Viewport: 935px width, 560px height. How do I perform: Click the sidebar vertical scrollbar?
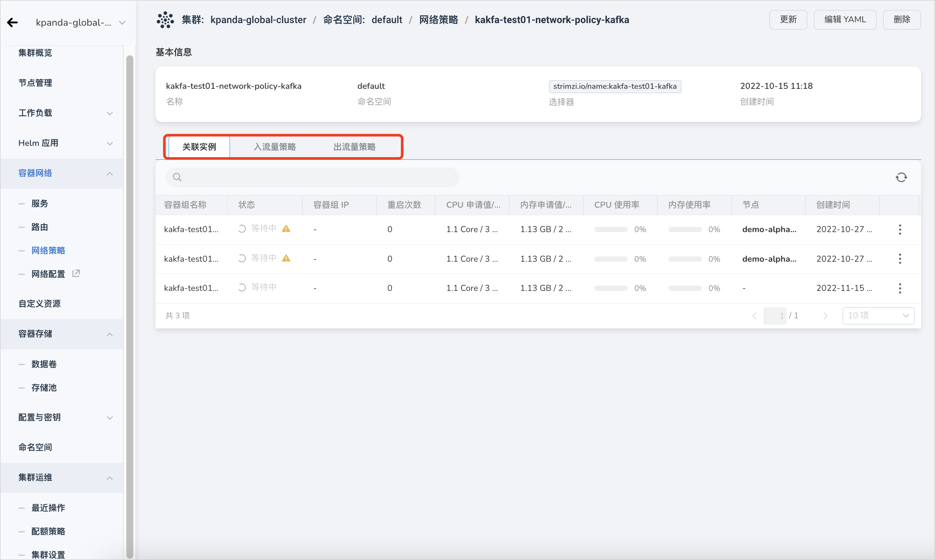click(x=129, y=306)
